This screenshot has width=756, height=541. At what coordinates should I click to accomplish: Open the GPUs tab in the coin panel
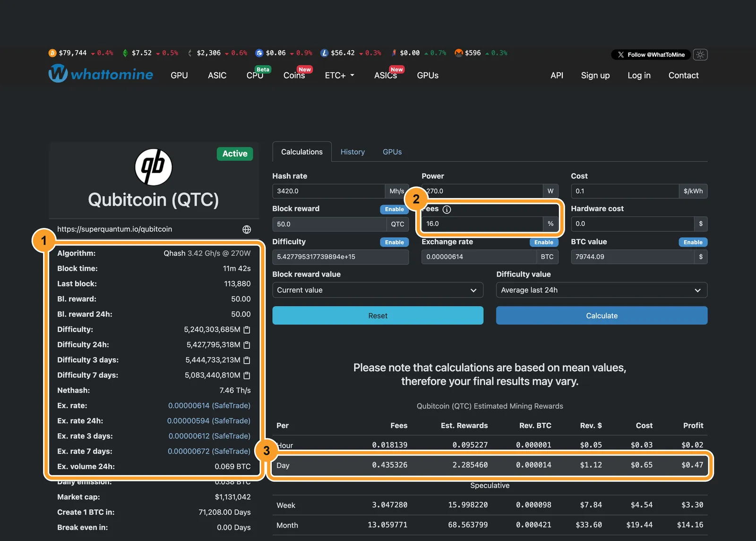(392, 152)
